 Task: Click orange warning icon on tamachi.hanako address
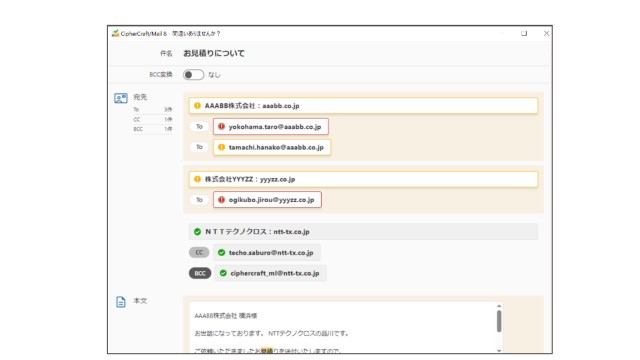coord(221,147)
